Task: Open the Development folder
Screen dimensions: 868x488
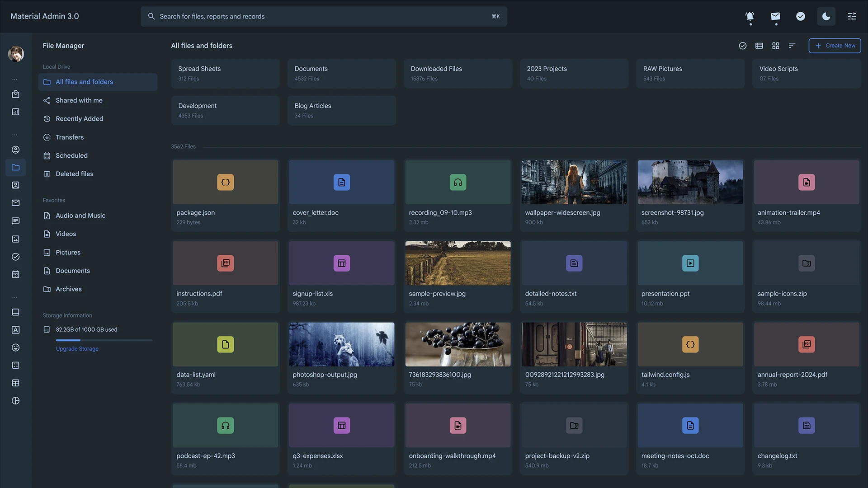Action: point(225,110)
